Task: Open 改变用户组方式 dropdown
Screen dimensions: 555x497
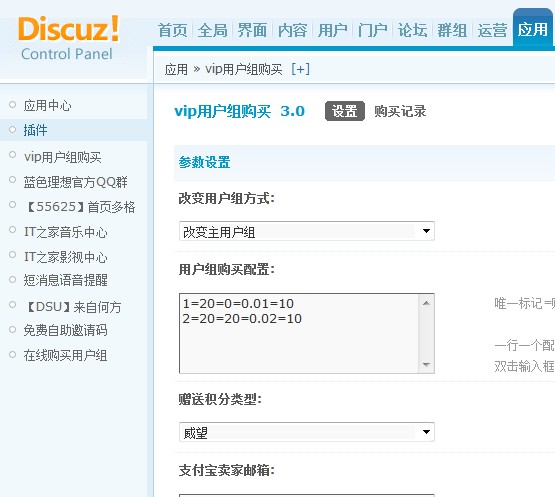Action: point(307,231)
